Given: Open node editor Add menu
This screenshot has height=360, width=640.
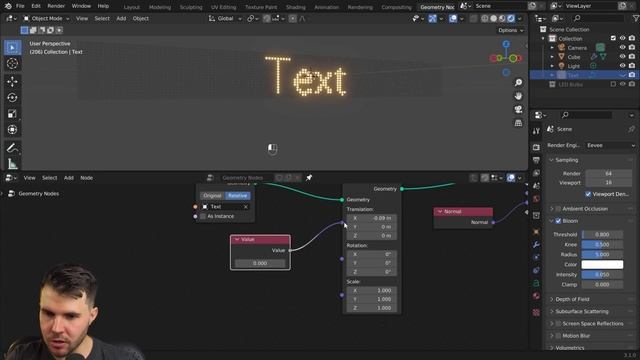Looking at the screenshot, I should 69,178.
